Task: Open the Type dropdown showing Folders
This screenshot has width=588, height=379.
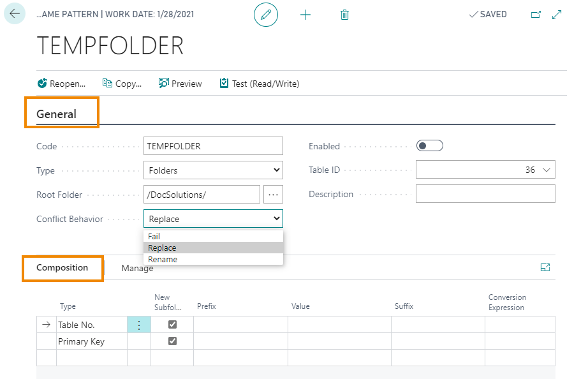Action: click(x=213, y=170)
